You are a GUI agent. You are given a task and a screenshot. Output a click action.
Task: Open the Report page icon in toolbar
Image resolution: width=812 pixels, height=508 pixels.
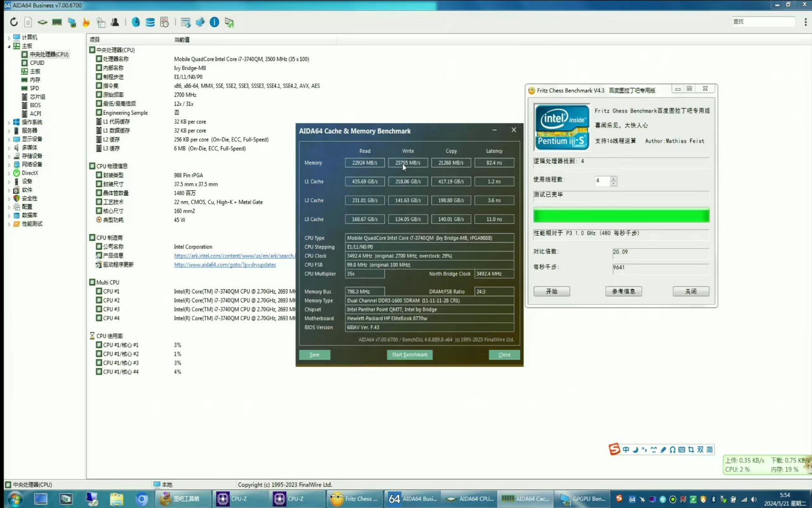28,22
